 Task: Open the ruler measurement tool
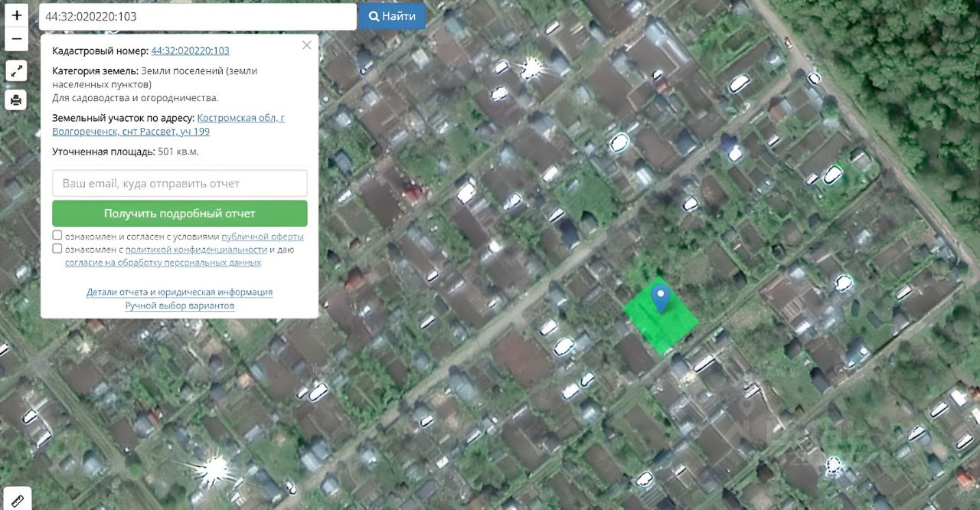tap(17, 499)
